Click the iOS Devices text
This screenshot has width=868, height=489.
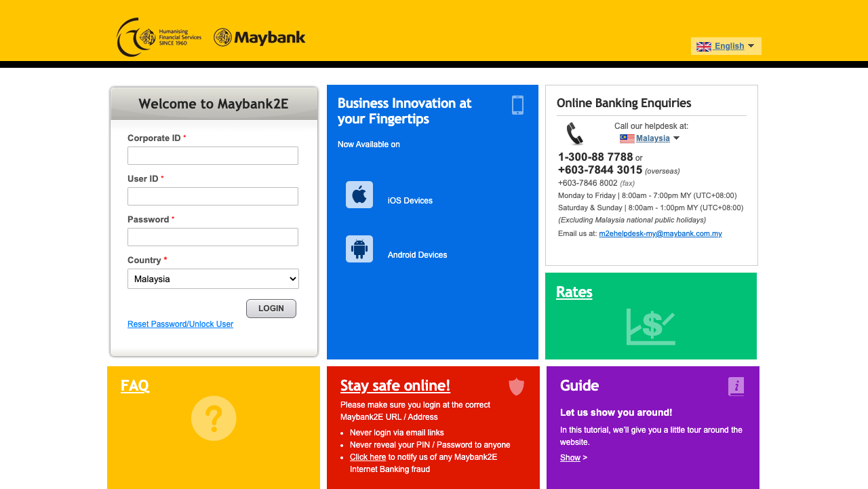point(410,201)
